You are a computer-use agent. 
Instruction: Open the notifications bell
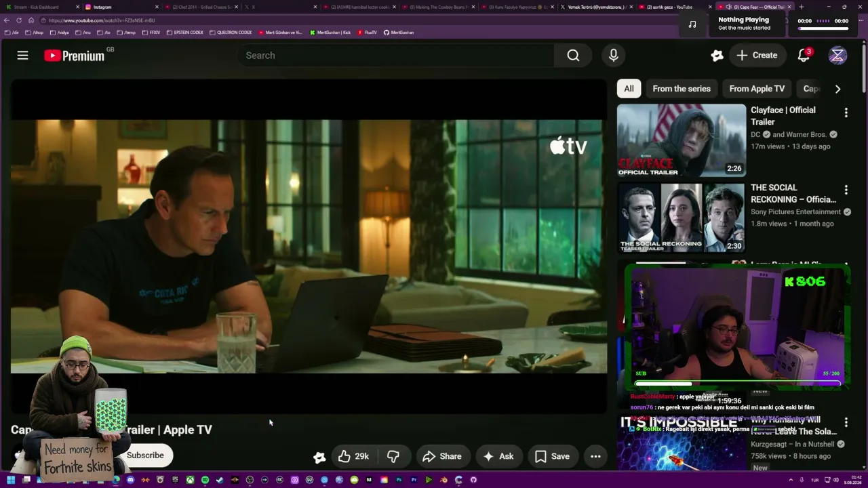[x=804, y=56]
